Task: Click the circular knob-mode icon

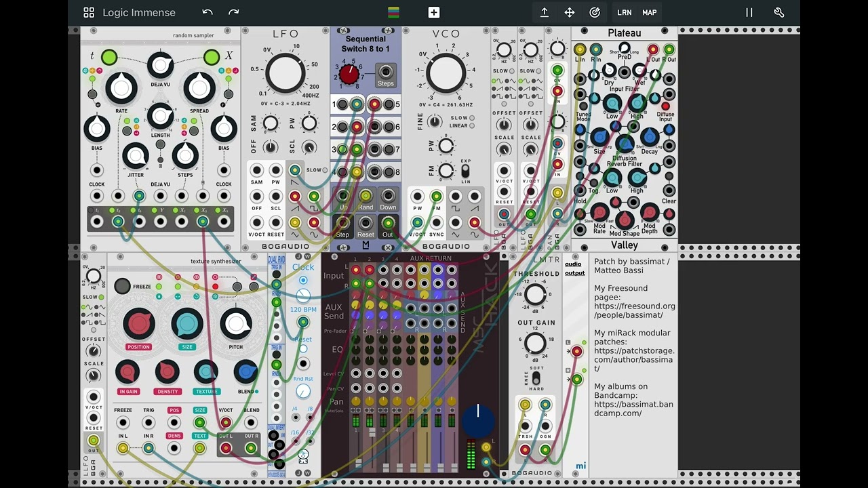Action: coord(595,12)
